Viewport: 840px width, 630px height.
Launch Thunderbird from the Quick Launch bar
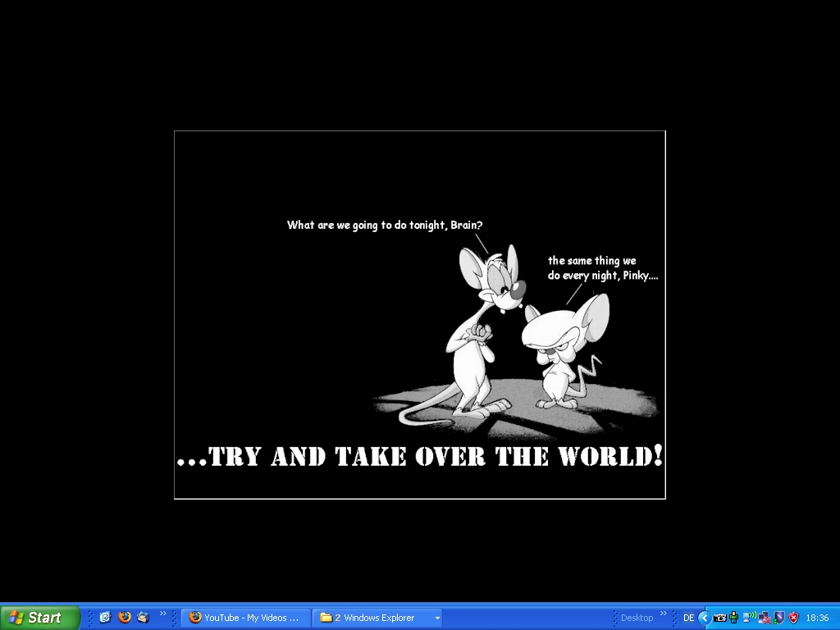[x=144, y=618]
